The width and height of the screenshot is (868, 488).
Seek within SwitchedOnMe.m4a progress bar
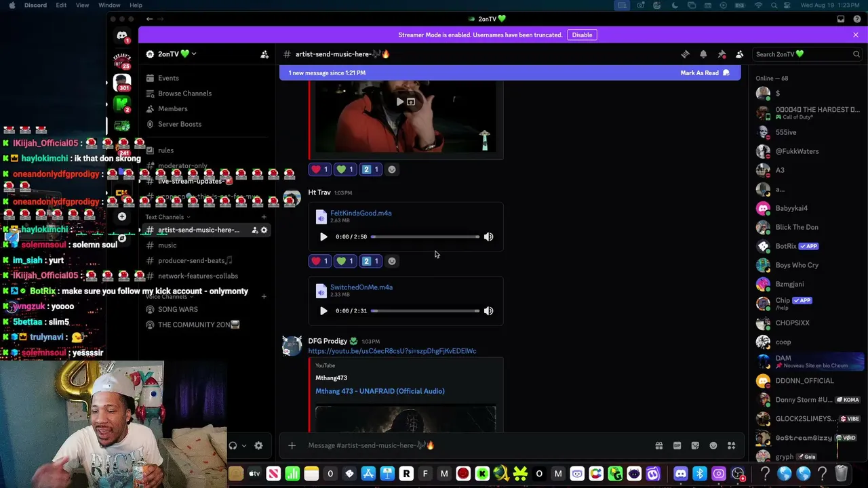pos(425,310)
